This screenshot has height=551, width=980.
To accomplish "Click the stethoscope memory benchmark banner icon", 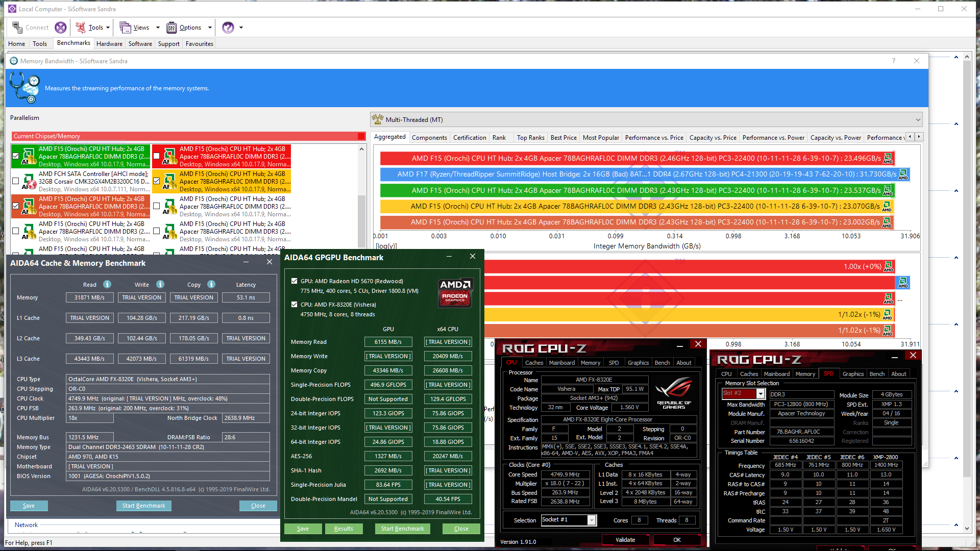I will [24, 88].
